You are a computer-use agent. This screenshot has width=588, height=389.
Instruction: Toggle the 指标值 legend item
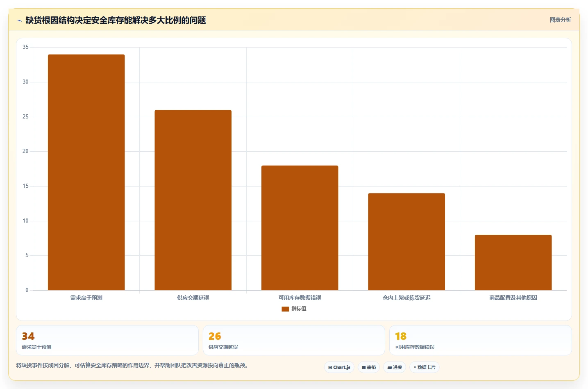pyautogui.click(x=294, y=309)
